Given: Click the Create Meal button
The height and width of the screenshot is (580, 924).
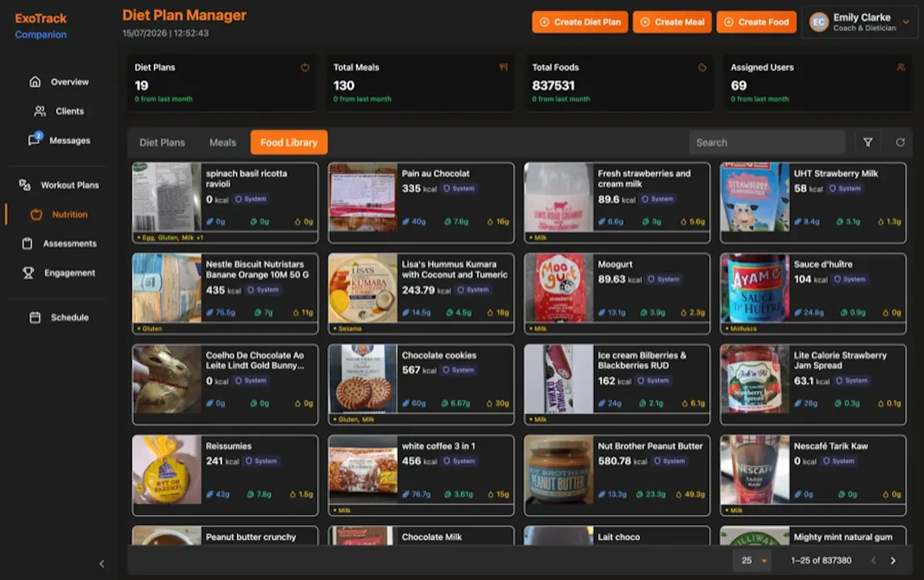Looking at the screenshot, I should 672,22.
